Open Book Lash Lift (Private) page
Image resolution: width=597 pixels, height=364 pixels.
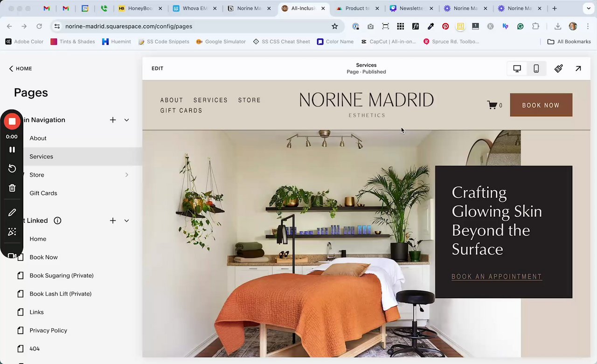(x=61, y=294)
